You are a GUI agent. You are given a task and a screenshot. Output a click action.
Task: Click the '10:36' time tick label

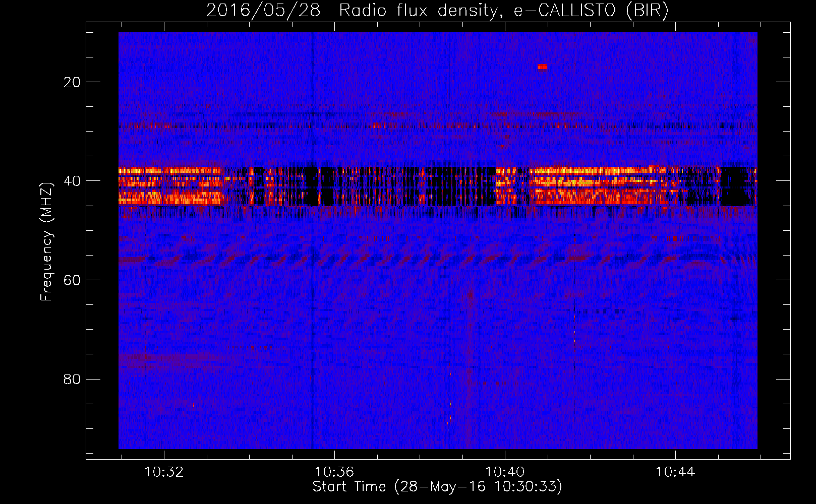334,472
